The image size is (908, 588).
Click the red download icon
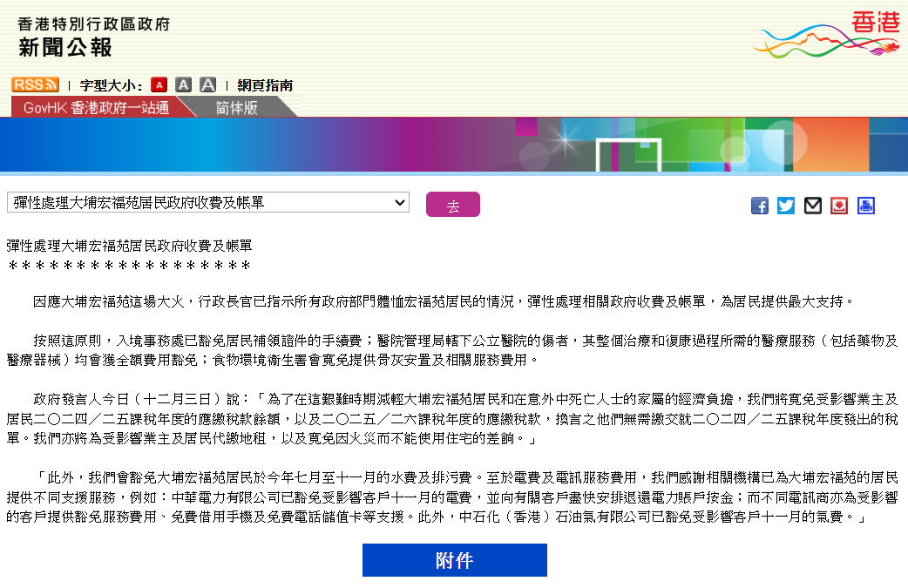click(839, 206)
